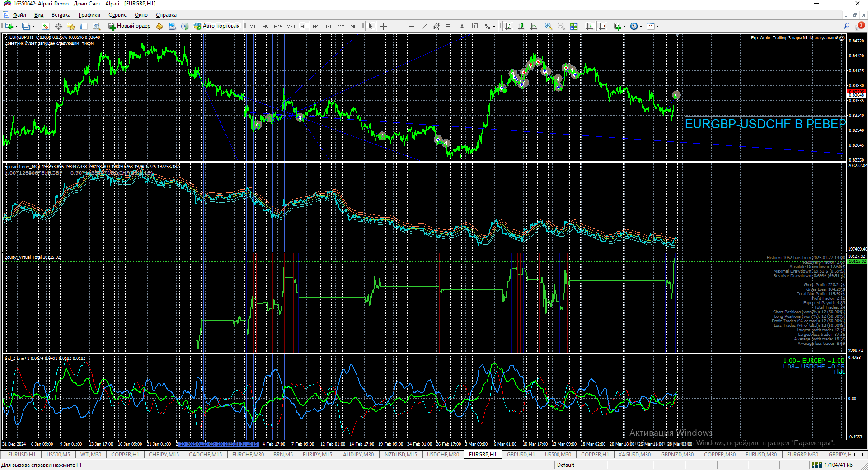Open the Вставка menu
868x470 pixels.
click(x=61, y=15)
